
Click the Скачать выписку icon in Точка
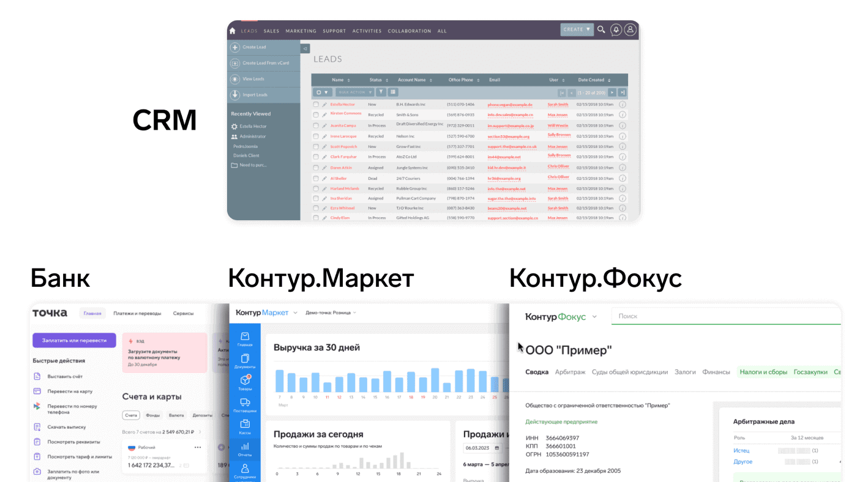pos(37,427)
